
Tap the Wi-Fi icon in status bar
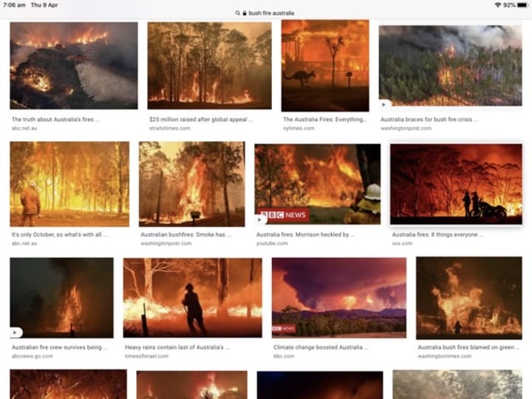[498, 4]
